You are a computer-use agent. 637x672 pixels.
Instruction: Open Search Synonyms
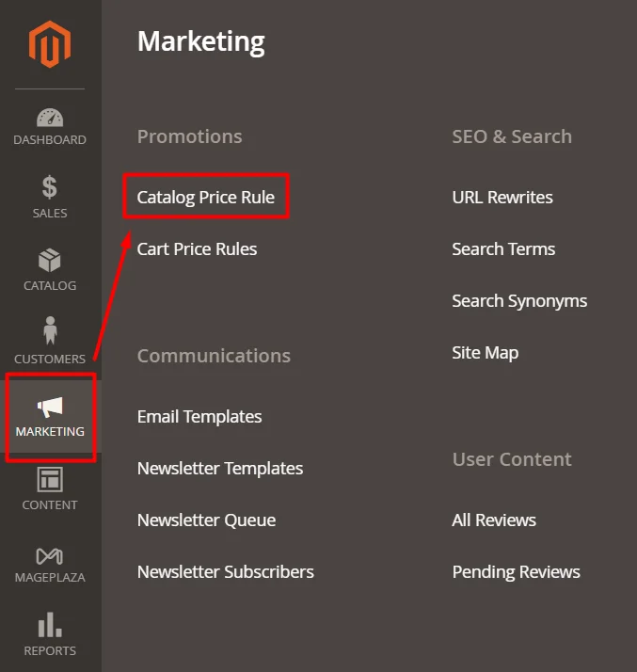(519, 301)
